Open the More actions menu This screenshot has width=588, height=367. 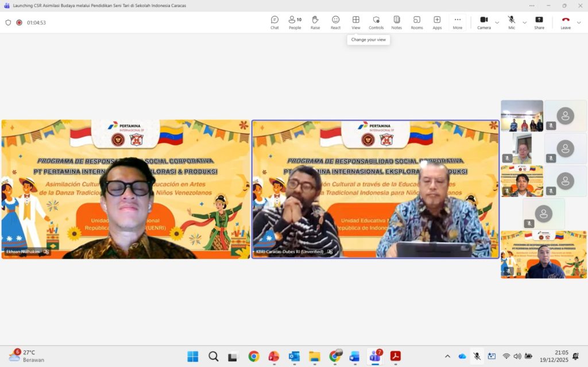457,22
